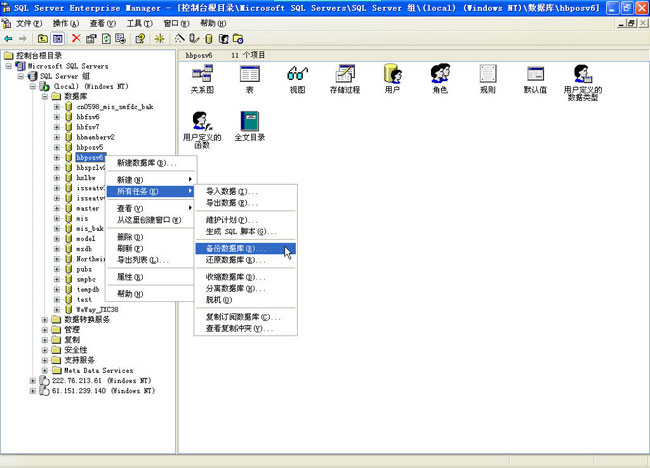The width and height of the screenshot is (650, 468).
Task: Click the export list toolbar icon
Action: (x=121, y=39)
